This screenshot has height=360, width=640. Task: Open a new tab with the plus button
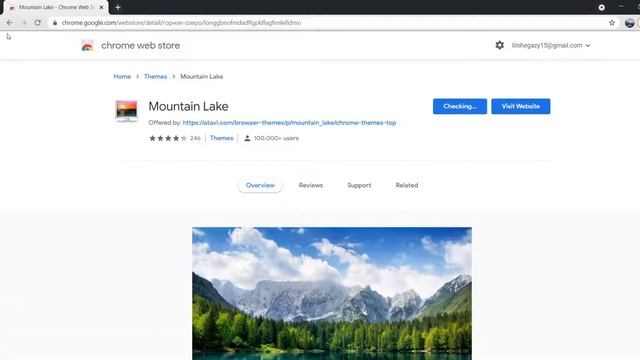118,7
